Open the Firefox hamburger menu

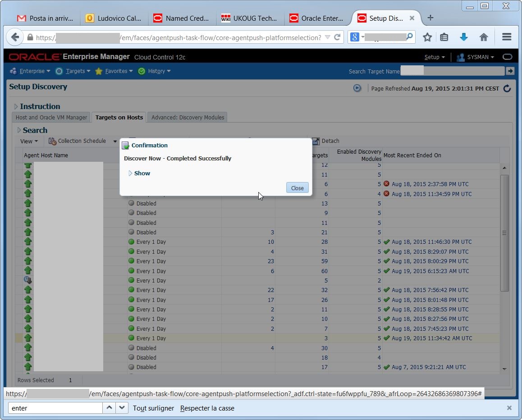pyautogui.click(x=507, y=37)
